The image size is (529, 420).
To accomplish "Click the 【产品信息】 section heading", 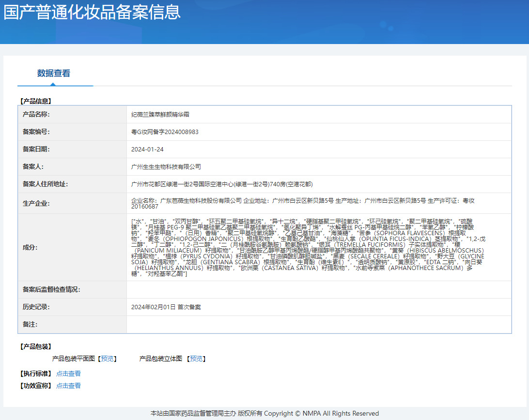I will click(x=35, y=101).
